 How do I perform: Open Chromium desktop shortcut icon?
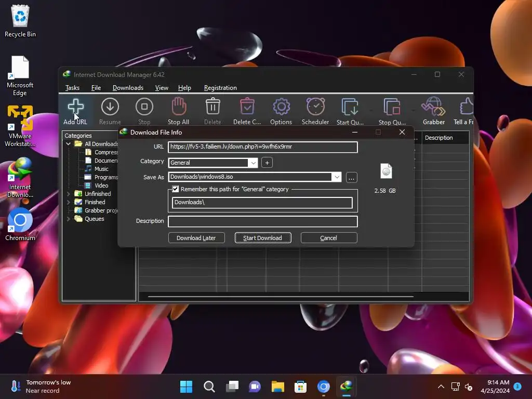pyautogui.click(x=20, y=221)
